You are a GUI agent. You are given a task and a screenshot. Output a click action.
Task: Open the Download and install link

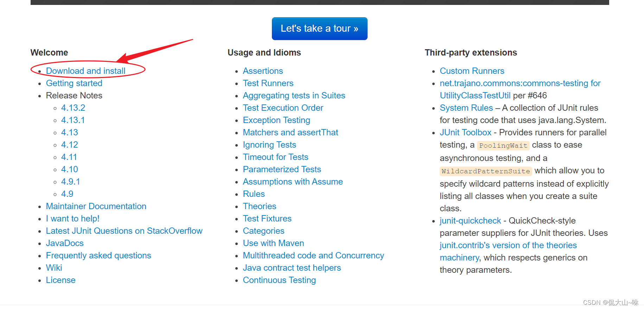(x=85, y=71)
